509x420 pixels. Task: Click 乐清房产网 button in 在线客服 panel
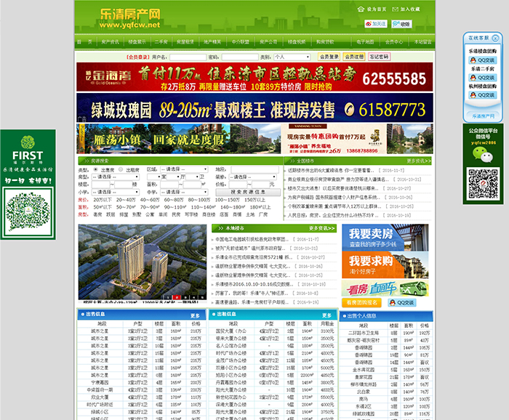click(x=483, y=116)
